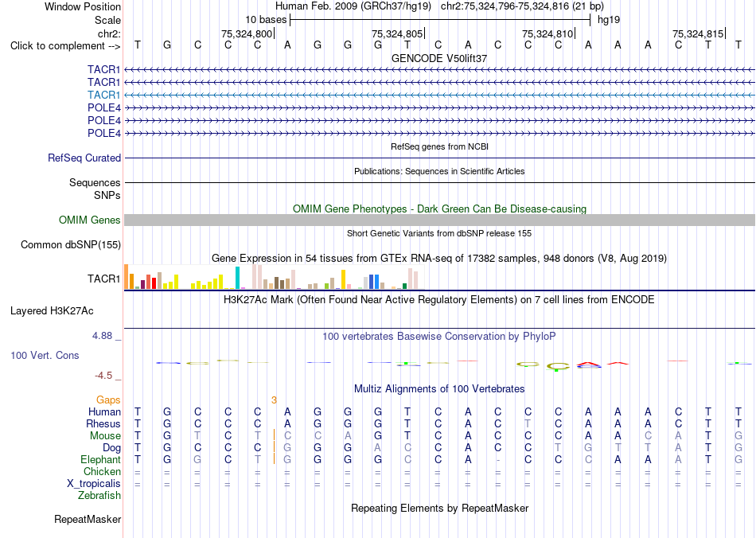This screenshot has height=538, width=756.
Task: Click the PhyloP lower value -4.5
Action: coord(103,376)
